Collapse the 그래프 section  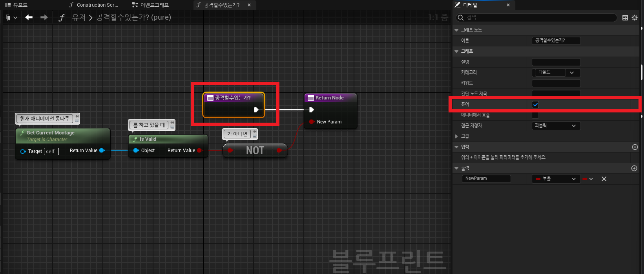pyautogui.click(x=456, y=51)
